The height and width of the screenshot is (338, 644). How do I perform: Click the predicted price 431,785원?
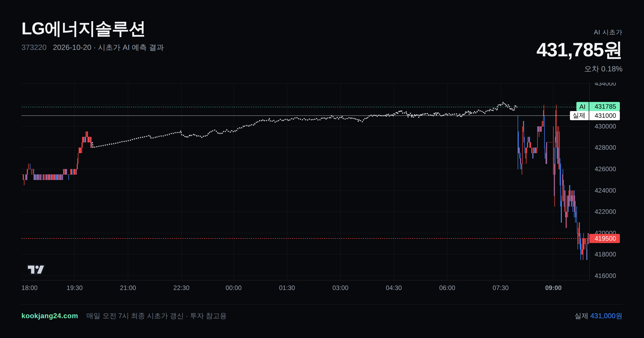pos(579,50)
